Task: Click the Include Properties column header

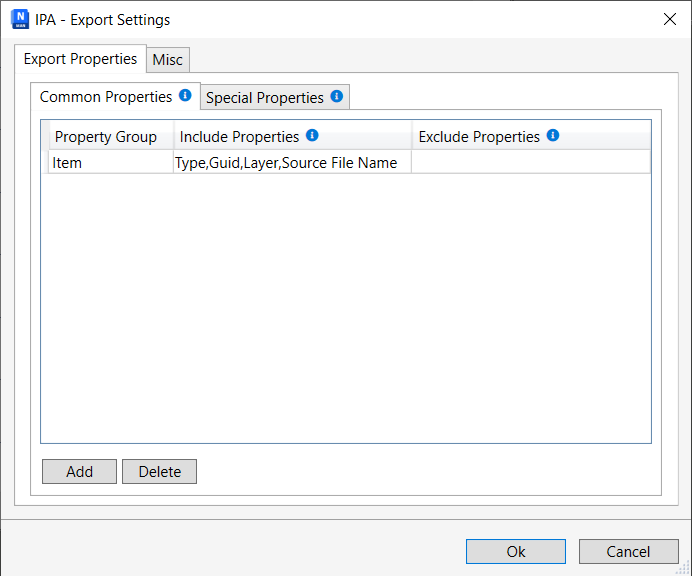Action: click(x=240, y=137)
